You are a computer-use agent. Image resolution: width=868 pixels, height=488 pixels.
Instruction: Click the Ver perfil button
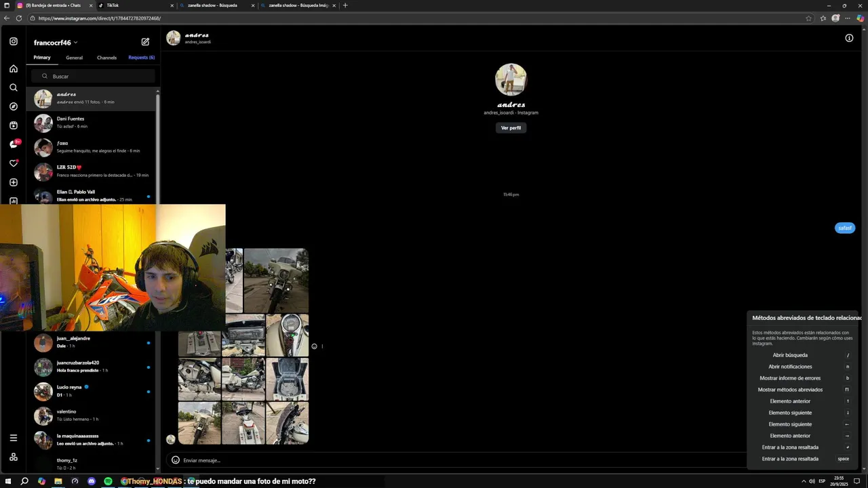[511, 127]
